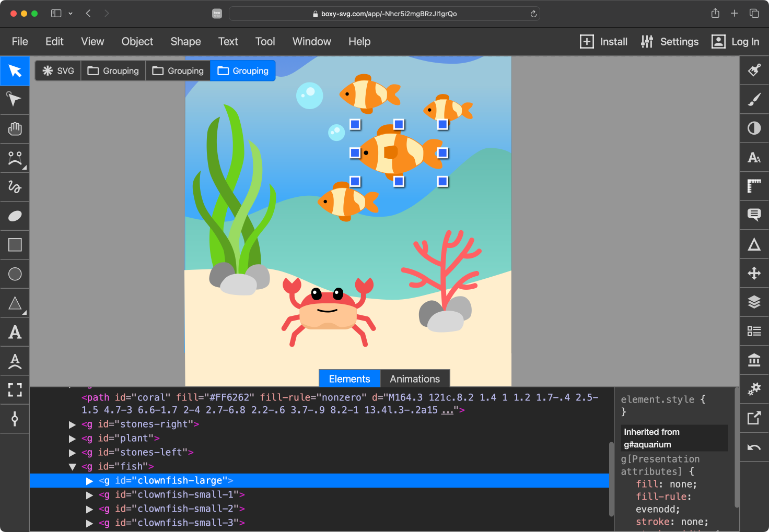Expand the clownfish-large node
This screenshot has height=532, width=769.
[89, 481]
